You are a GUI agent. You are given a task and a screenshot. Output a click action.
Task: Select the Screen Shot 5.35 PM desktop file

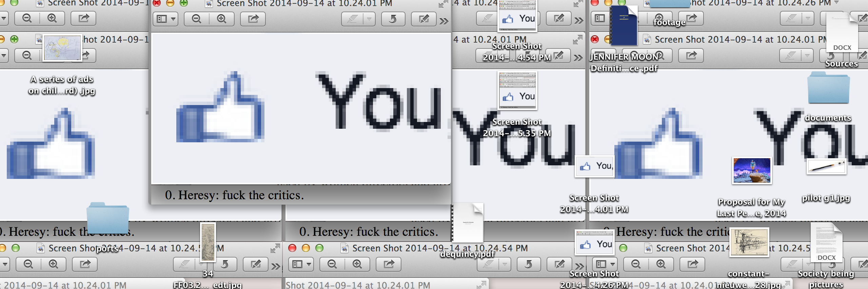(x=517, y=90)
